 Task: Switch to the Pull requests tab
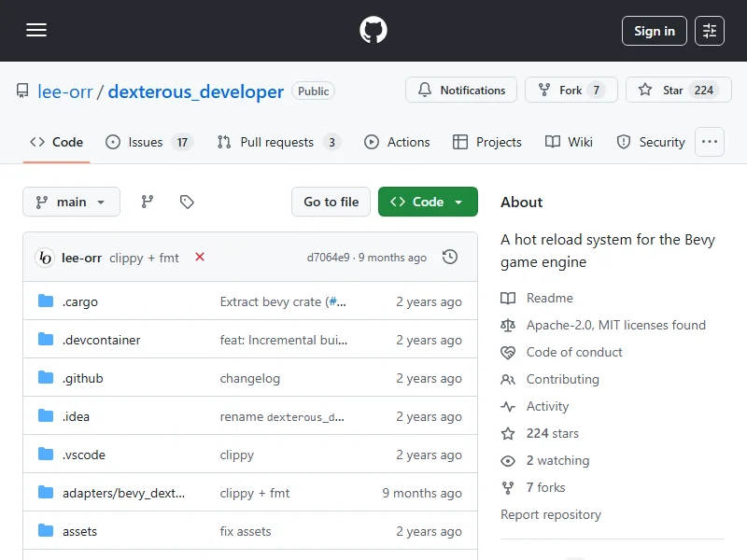point(277,142)
